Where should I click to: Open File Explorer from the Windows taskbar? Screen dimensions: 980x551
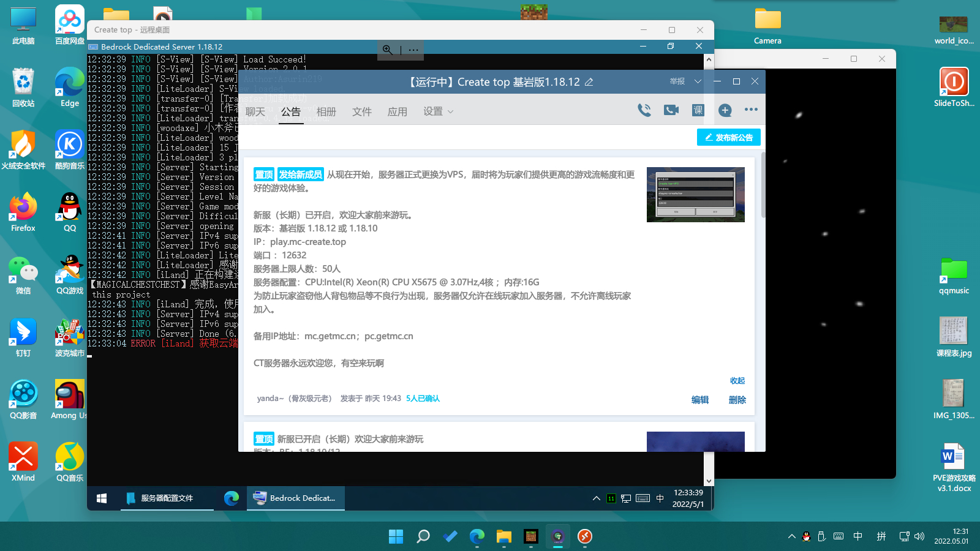click(504, 537)
